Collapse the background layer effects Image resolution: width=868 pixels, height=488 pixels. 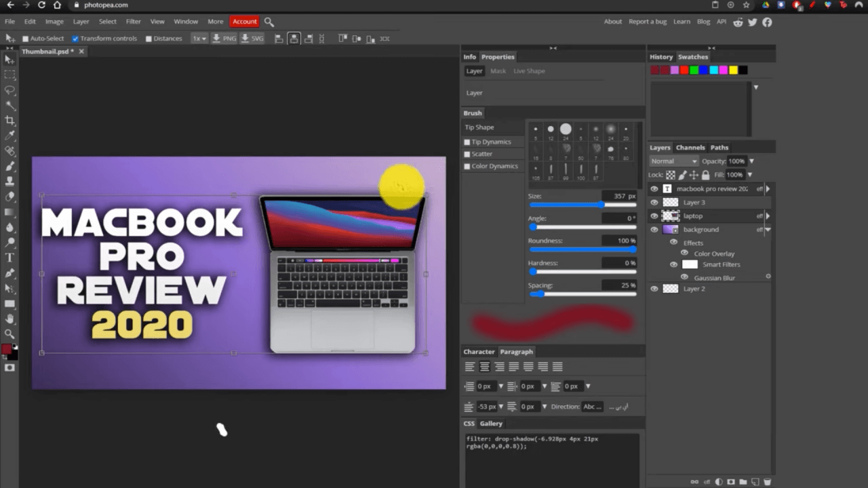pos(768,230)
